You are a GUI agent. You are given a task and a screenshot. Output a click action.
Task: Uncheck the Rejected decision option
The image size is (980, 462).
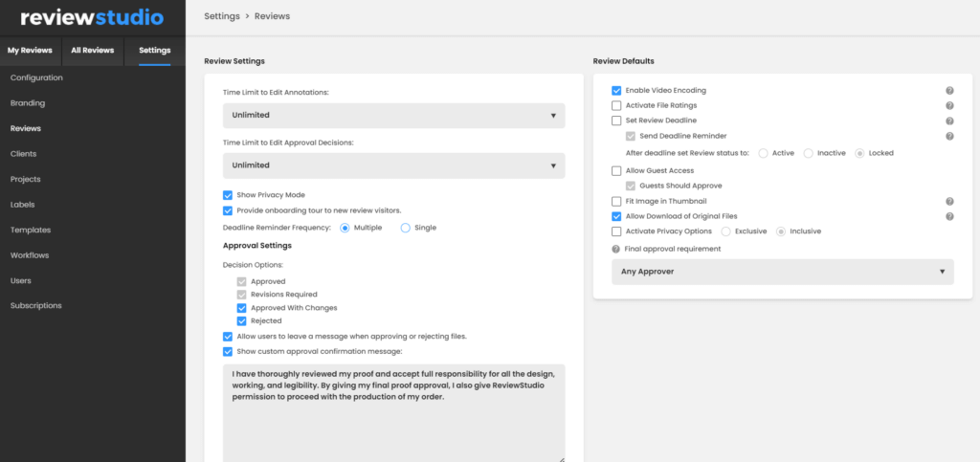[241, 320]
